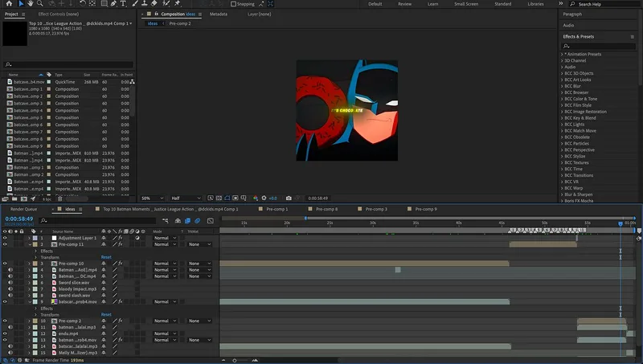The width and height of the screenshot is (643, 364).
Task: Open the Graph Editor in timeline
Action: (211, 220)
